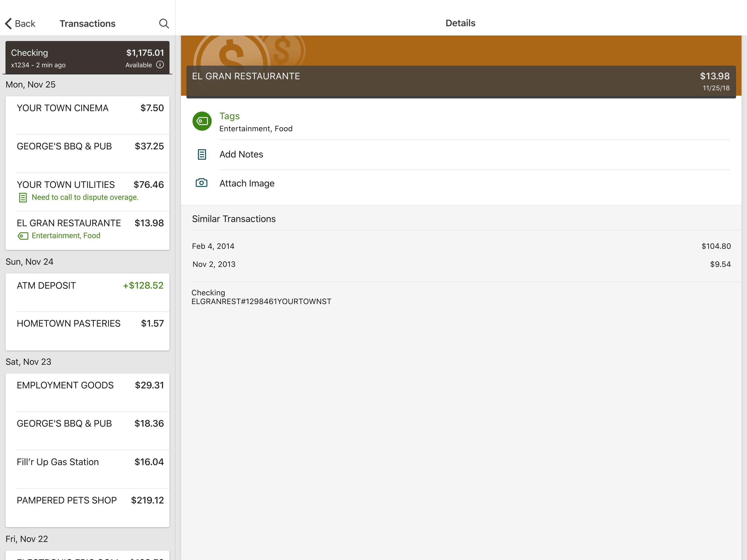Image resolution: width=747 pixels, height=560 pixels.
Task: Open the Tags row showing Entertainment, Food
Action: (461, 122)
